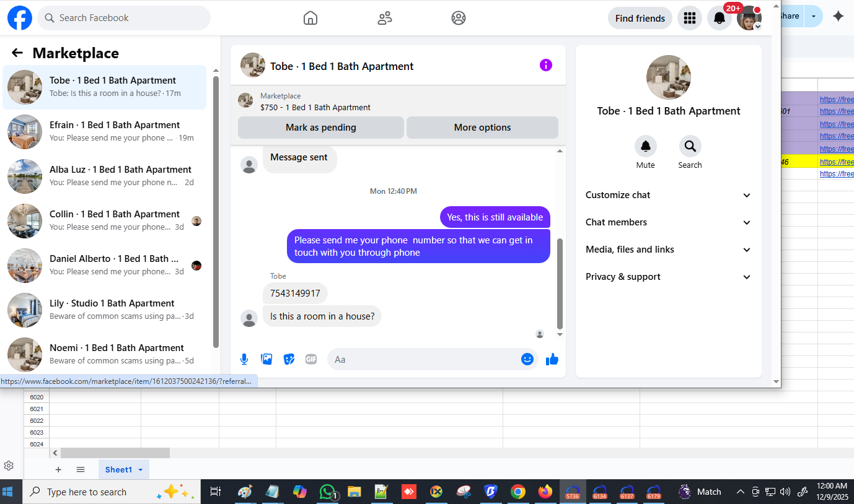Open WhatsApp from the taskbar
The width and height of the screenshot is (854, 504).
click(327, 492)
